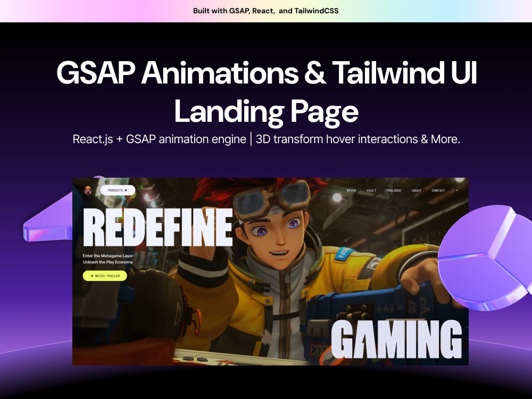532x399 pixels.
Task: Navigate to the Contact link
Action: [x=438, y=190]
